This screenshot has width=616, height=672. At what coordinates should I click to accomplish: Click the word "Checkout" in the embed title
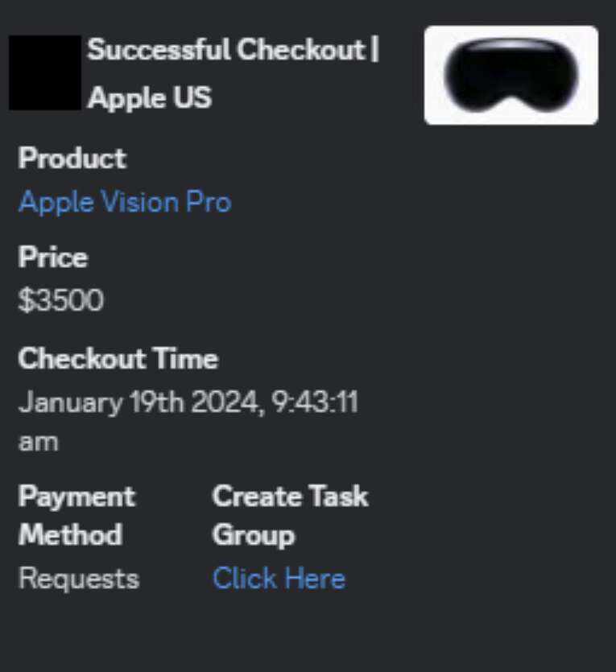(x=300, y=50)
